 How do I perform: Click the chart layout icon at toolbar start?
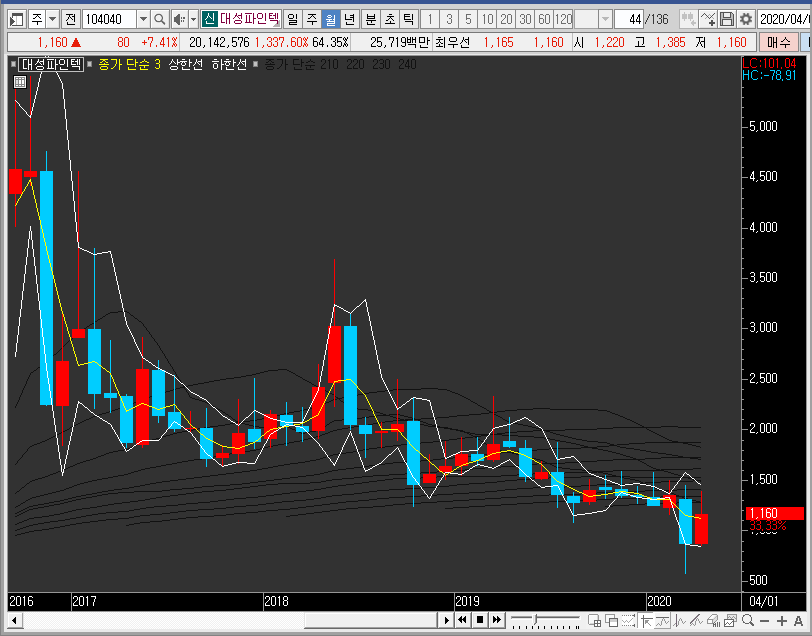[x=17, y=20]
